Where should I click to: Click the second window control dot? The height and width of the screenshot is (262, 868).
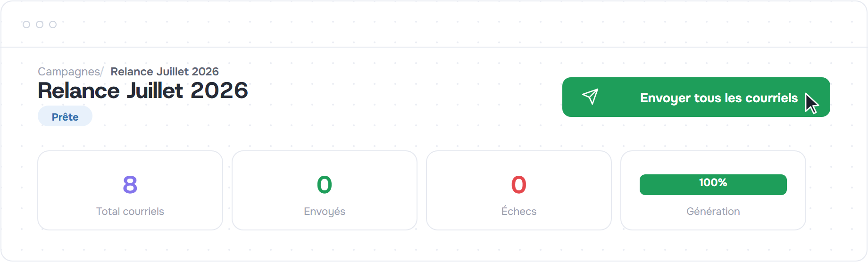pyautogui.click(x=40, y=25)
